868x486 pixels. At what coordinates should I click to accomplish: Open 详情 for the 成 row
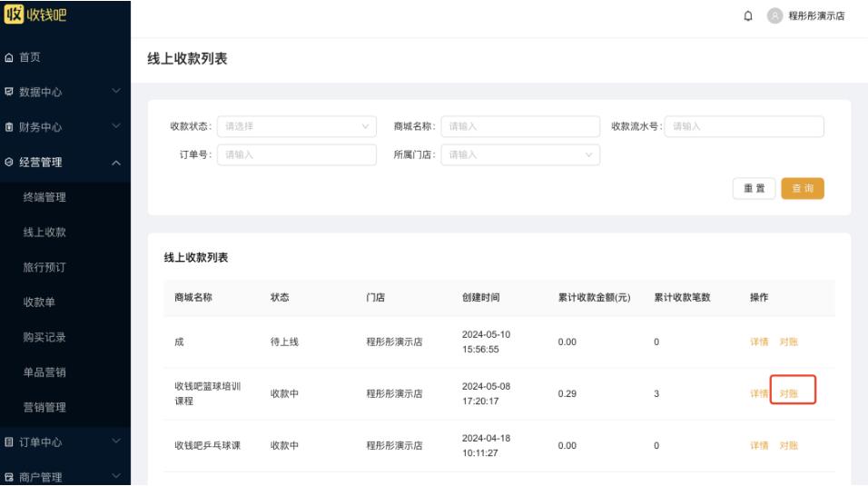[759, 342]
